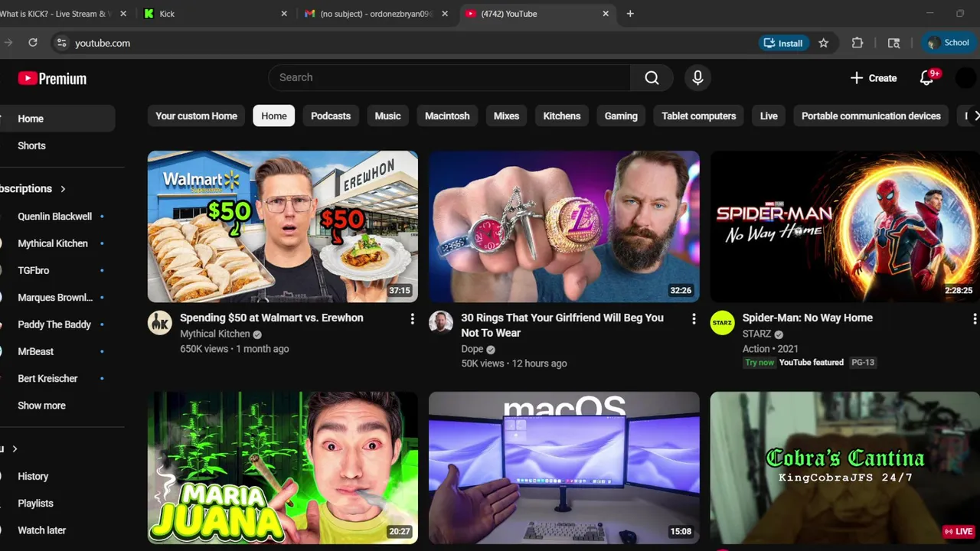The image size is (980, 551).
Task: View site information icon in address bar
Action: pos(61,43)
